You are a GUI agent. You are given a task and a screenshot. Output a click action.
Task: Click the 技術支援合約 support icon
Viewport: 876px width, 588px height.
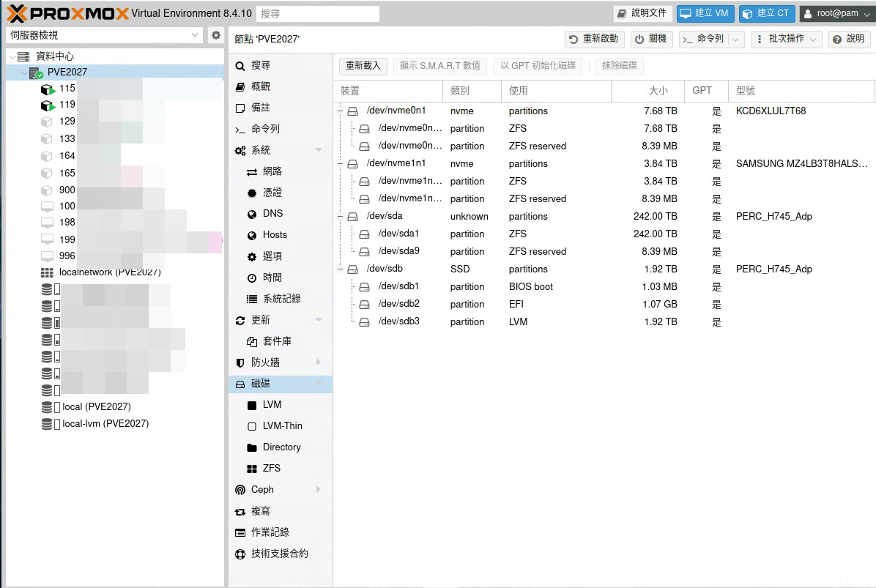240,554
